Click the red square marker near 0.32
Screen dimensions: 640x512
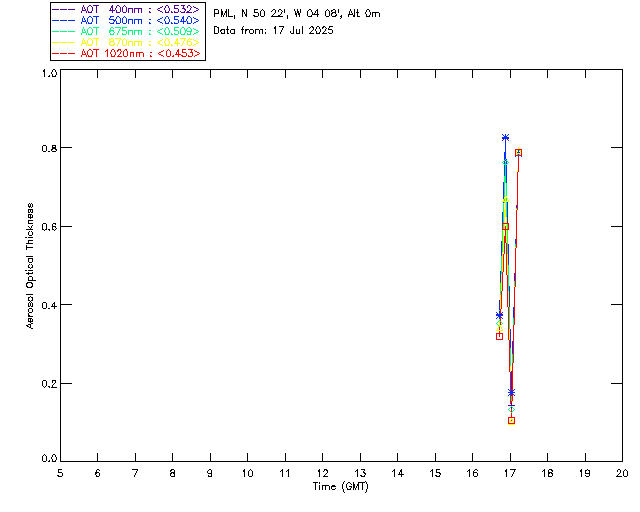(499, 336)
